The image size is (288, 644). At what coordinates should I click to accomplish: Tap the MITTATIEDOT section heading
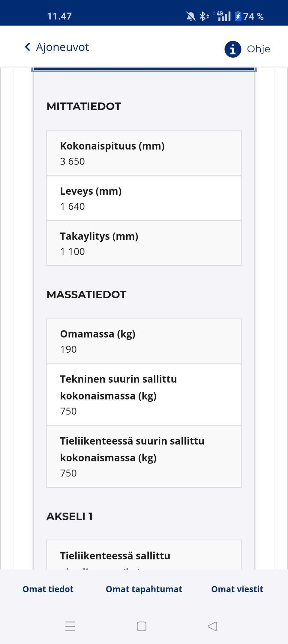tap(84, 106)
